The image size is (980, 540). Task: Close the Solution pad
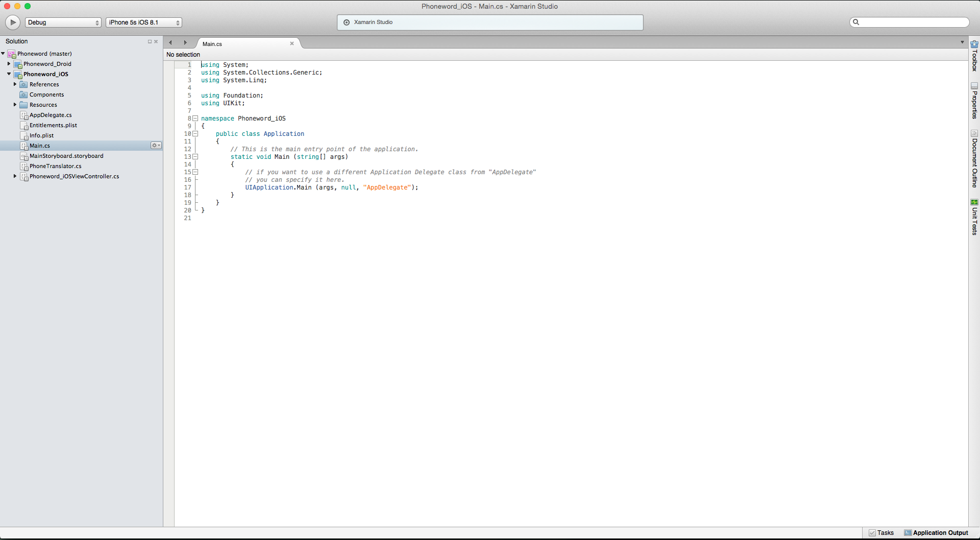coord(156,42)
